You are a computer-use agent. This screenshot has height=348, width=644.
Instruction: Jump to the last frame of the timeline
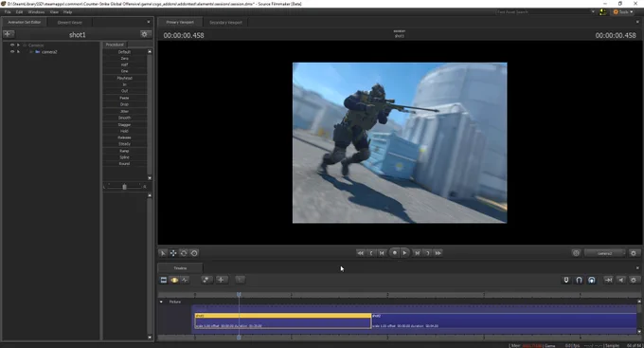pos(438,253)
